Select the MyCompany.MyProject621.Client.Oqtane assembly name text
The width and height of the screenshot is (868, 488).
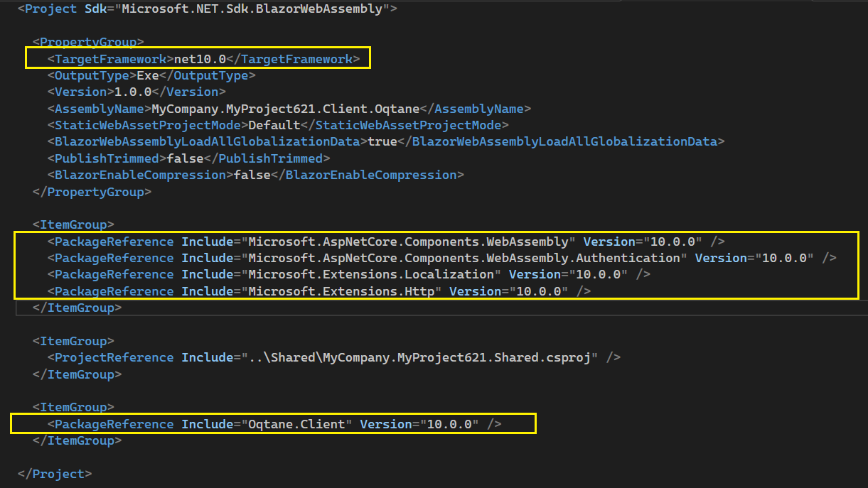(282, 109)
